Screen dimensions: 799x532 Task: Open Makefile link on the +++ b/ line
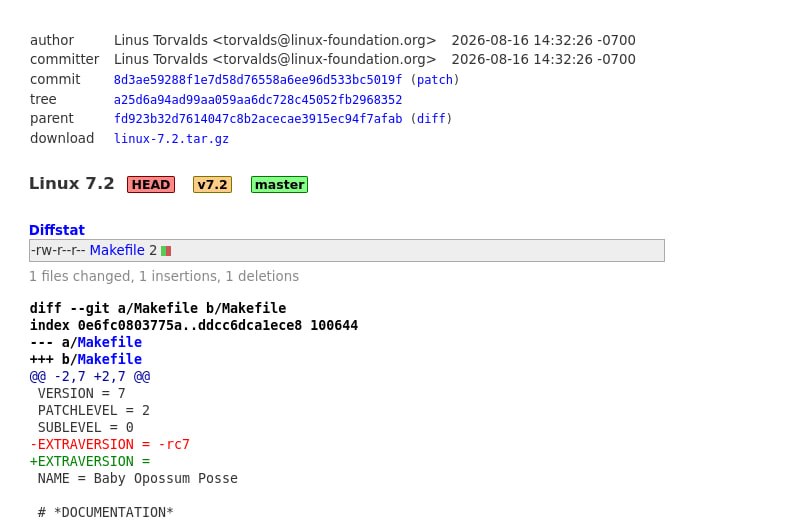point(110,359)
